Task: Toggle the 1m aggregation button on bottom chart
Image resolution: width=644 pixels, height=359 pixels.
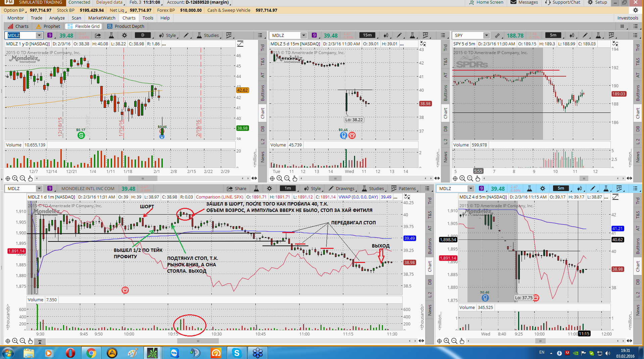Action: point(288,188)
